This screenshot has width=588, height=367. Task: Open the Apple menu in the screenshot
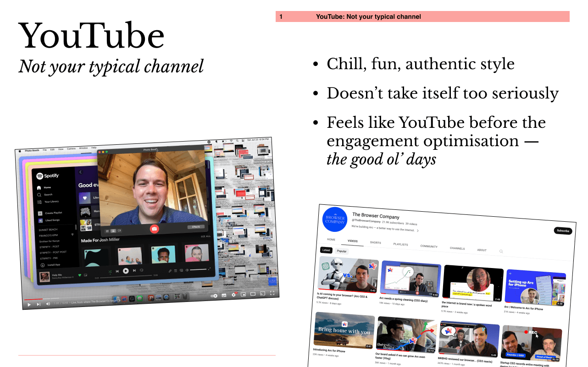tap(20, 151)
